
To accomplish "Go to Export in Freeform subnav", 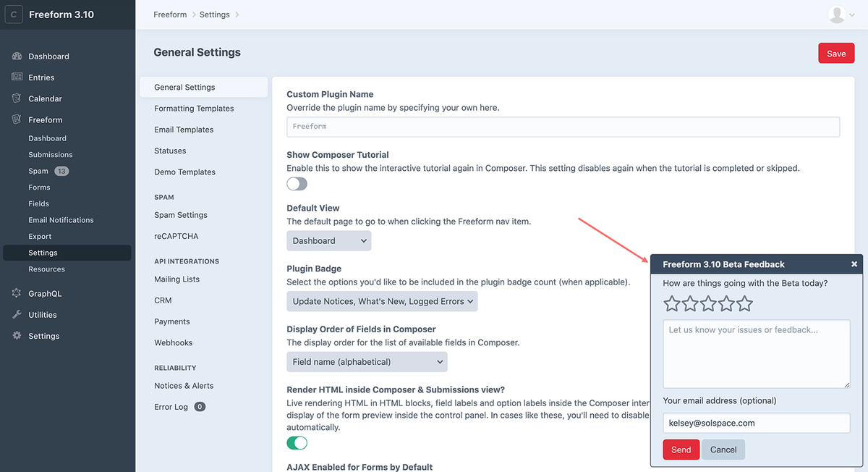I will (x=40, y=237).
